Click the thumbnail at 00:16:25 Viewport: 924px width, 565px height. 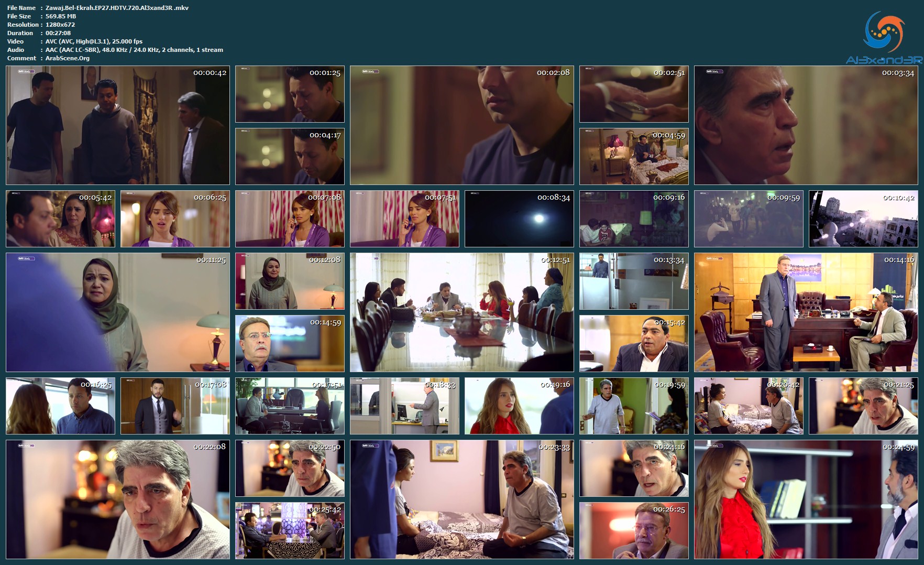tap(60, 406)
